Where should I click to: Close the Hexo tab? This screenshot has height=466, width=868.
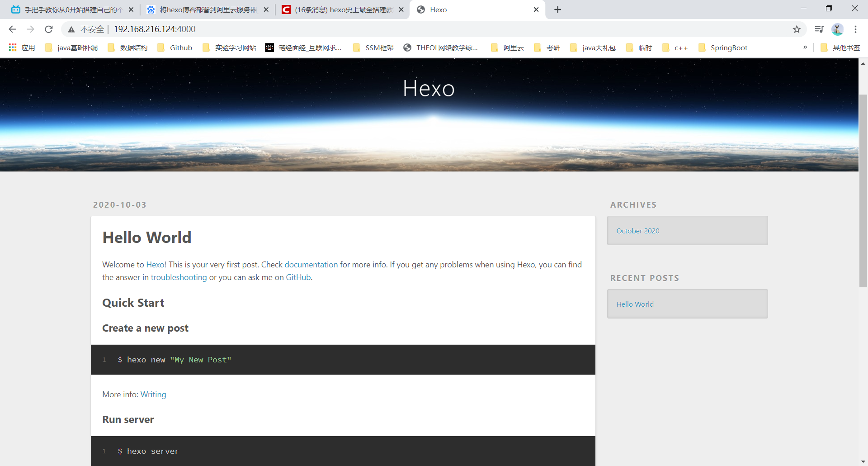(536, 10)
